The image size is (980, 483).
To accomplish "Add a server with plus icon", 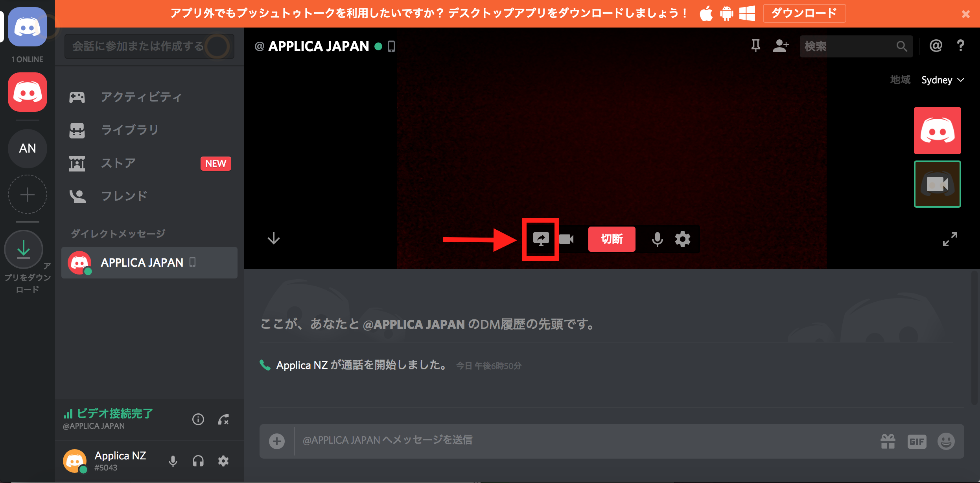I will tap(28, 194).
